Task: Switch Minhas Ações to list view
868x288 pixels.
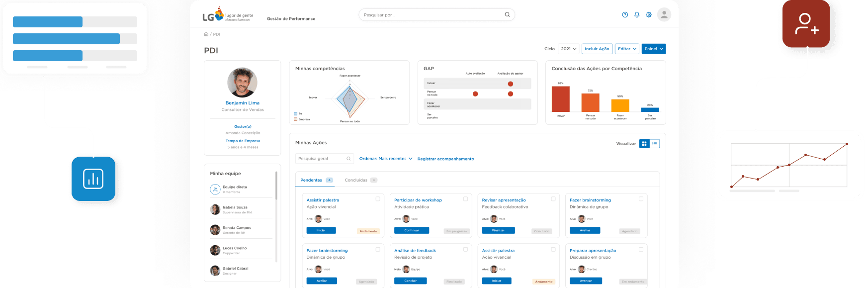Action: click(x=655, y=144)
